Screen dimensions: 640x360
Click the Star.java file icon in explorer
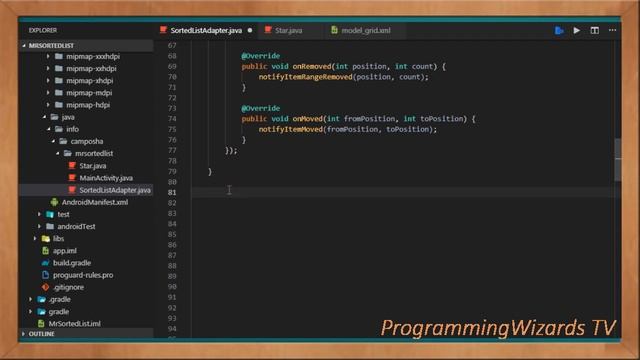72,166
